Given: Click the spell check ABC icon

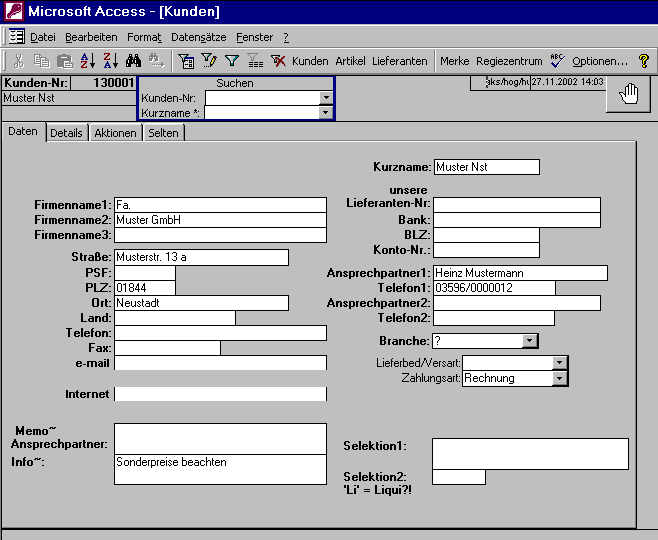Looking at the screenshot, I should click(558, 61).
